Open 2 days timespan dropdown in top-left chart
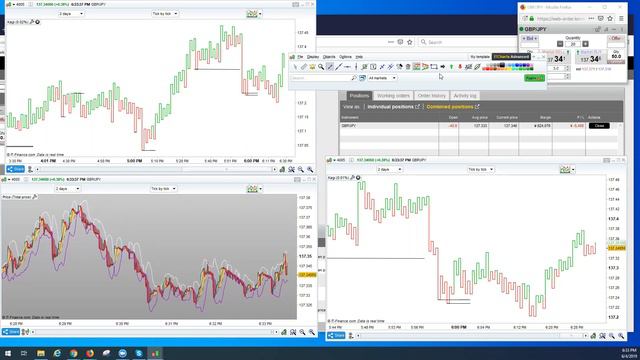The width and height of the screenshot is (640, 360). pyautogui.click(x=71, y=14)
